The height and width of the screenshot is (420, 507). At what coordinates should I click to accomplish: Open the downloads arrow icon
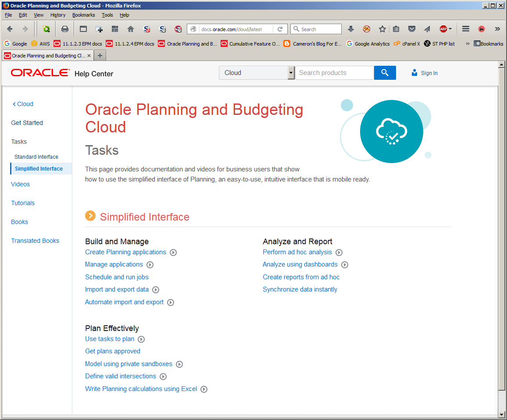point(350,29)
